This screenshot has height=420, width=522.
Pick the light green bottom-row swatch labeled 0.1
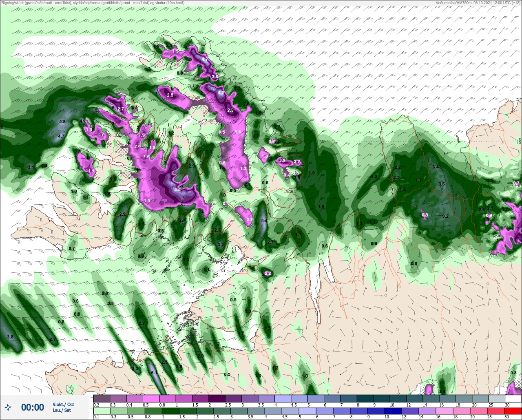[x=102, y=411]
